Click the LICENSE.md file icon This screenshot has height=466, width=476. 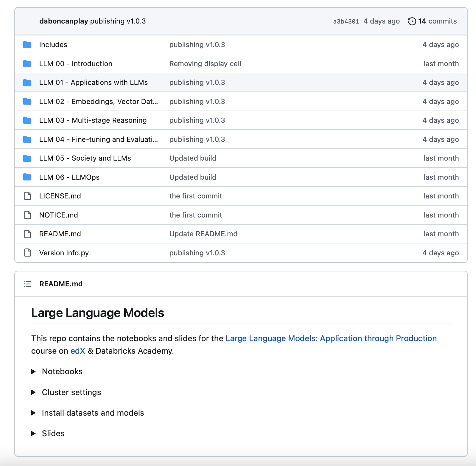[27, 196]
